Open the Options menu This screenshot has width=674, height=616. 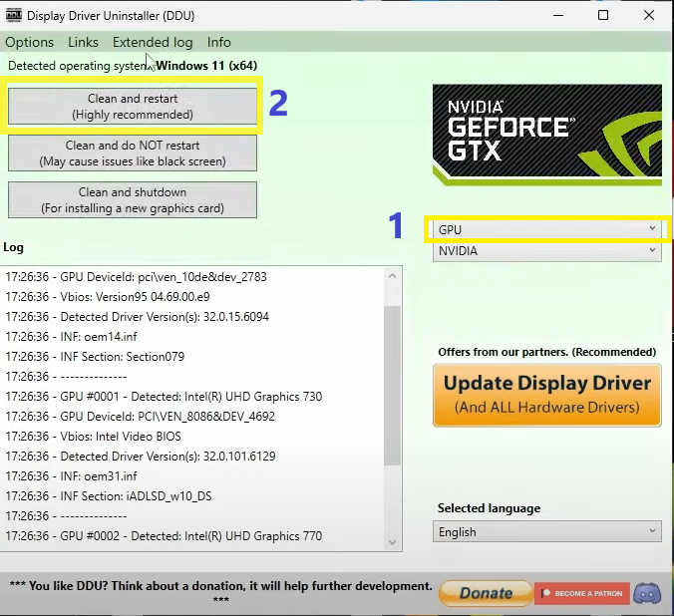[x=29, y=42]
